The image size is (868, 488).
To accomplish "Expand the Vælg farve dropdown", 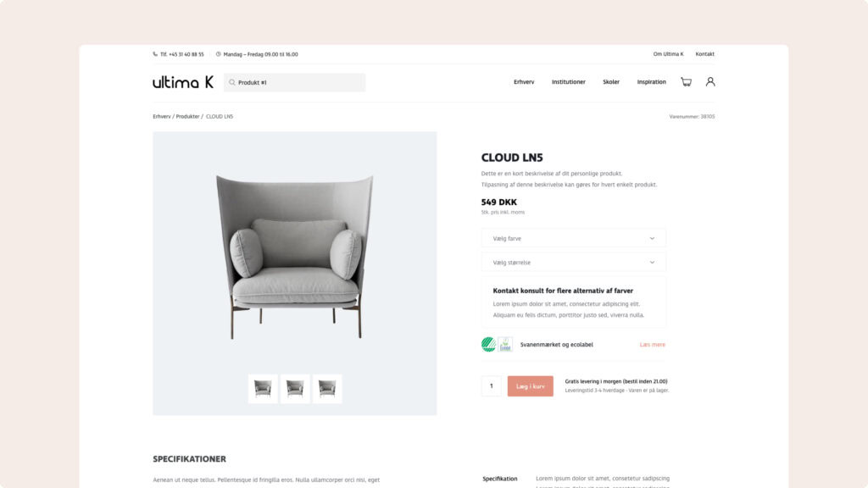I will (574, 238).
